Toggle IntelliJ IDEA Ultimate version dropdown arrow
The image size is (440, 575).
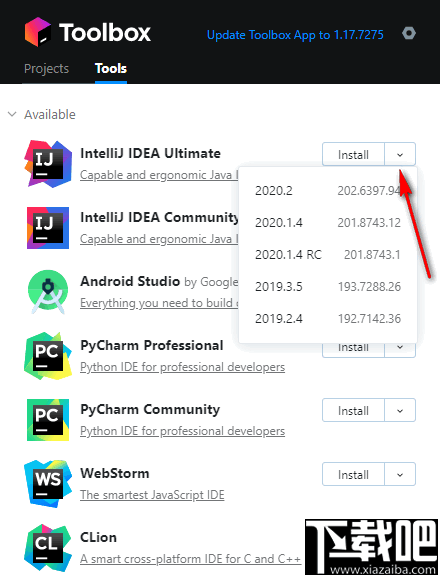click(x=400, y=154)
